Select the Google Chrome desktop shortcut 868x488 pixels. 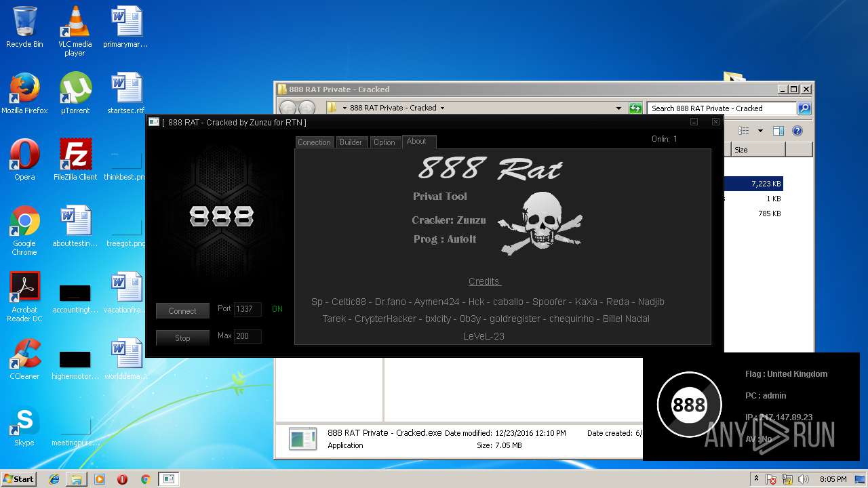[x=24, y=230]
